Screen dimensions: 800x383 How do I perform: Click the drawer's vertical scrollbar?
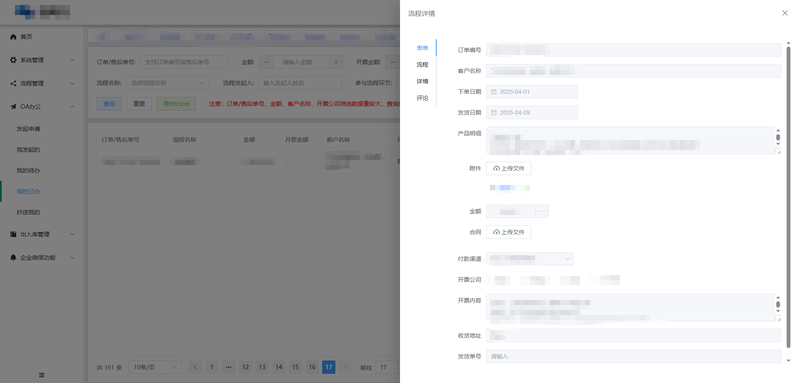(x=788, y=196)
